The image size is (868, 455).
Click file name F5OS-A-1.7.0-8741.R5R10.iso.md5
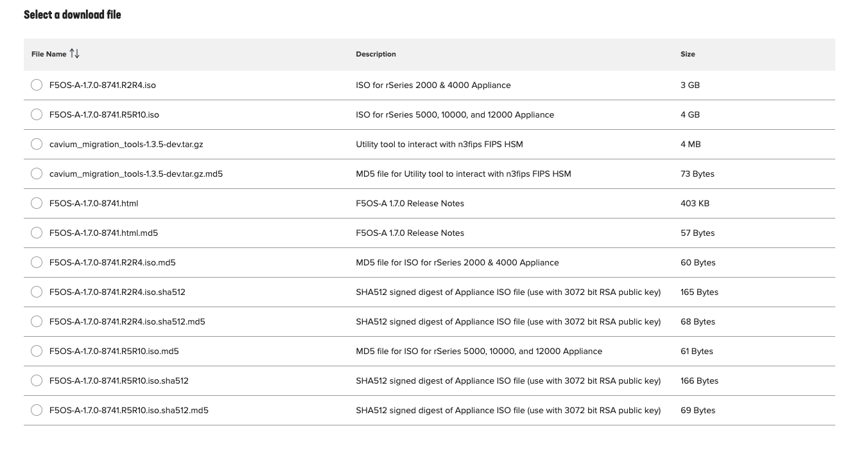tap(114, 351)
